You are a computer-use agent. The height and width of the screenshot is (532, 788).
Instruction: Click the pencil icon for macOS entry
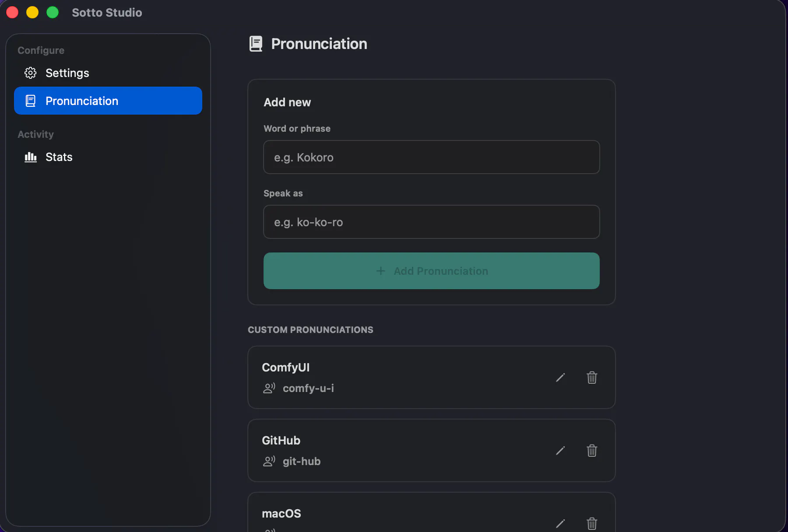560,523
